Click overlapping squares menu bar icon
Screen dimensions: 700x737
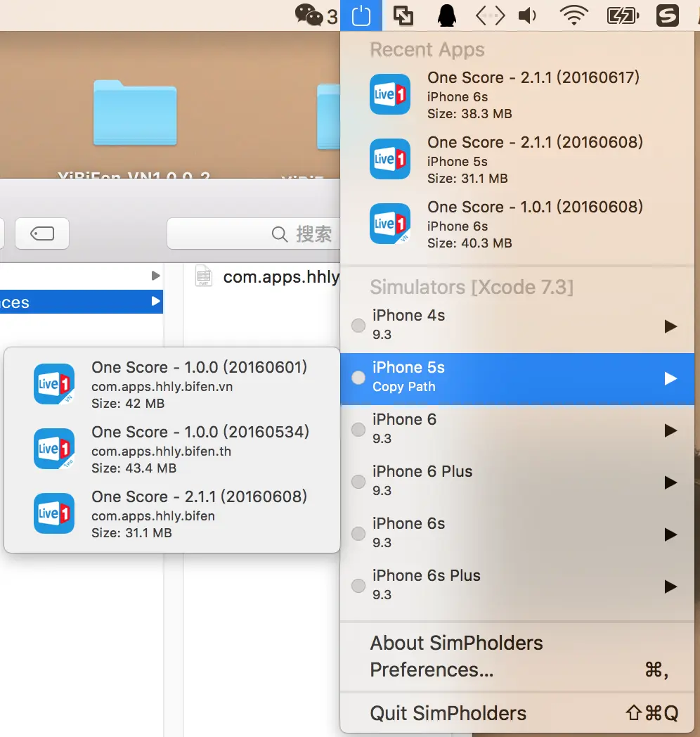point(403,15)
